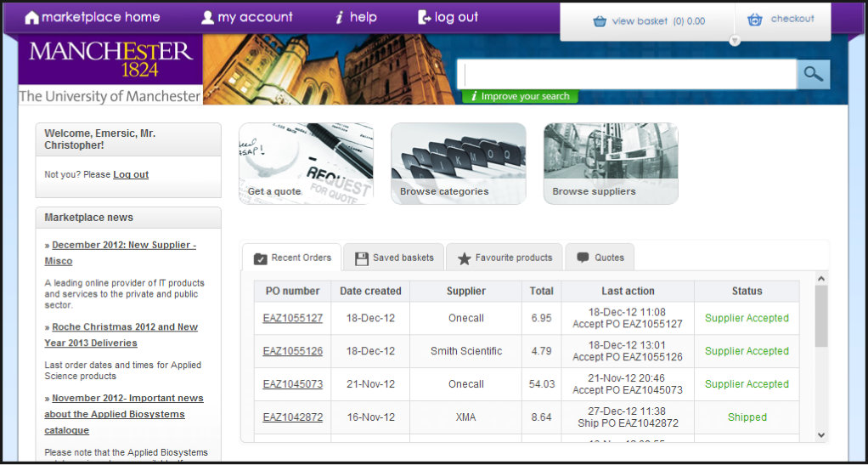This screenshot has width=868, height=465.
Task: Click the log out door icon
Action: coord(425,18)
